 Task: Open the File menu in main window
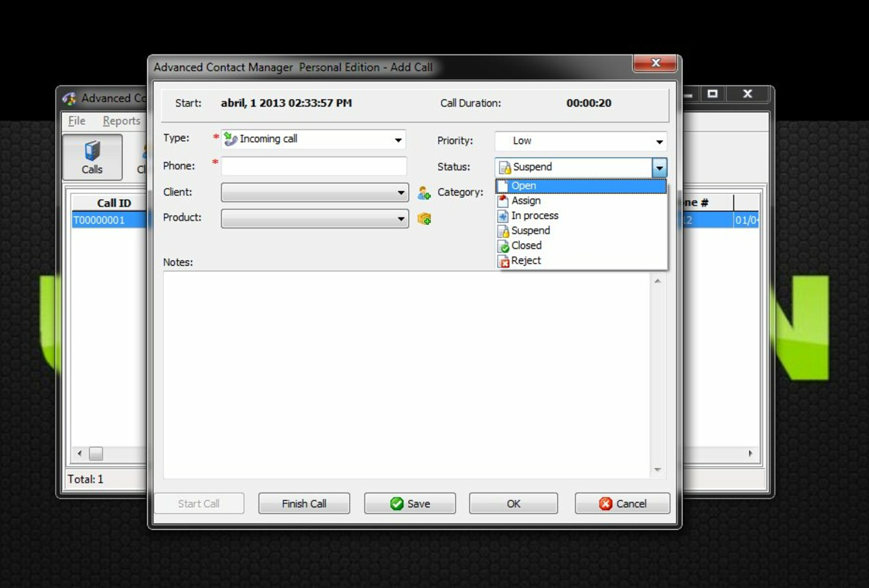[76, 121]
